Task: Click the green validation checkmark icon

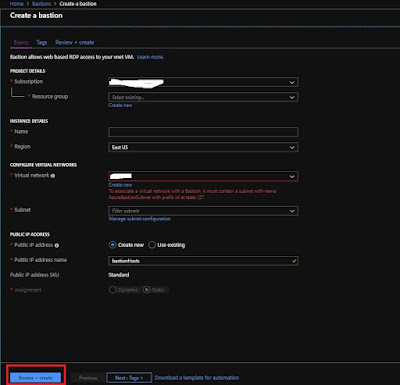Action: (x=294, y=261)
